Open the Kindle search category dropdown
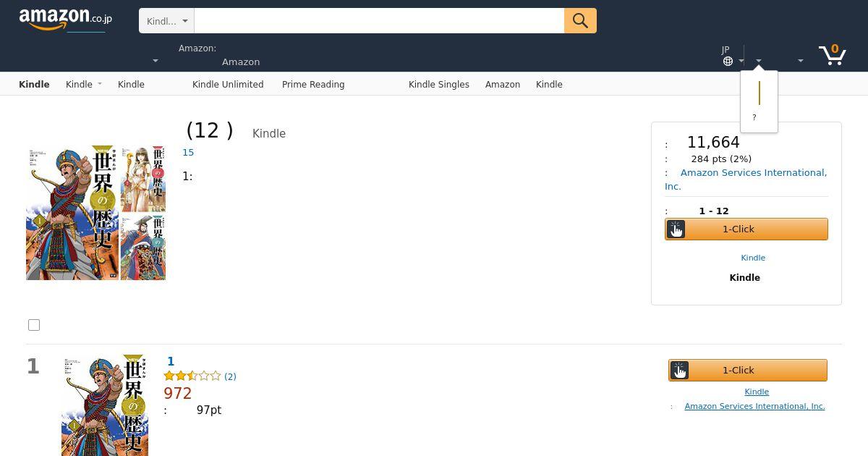This screenshot has height=456, width=868. (x=166, y=21)
